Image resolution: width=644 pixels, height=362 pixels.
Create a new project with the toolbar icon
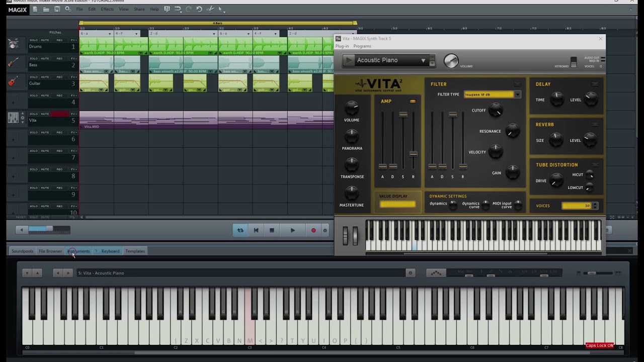coord(35,9)
